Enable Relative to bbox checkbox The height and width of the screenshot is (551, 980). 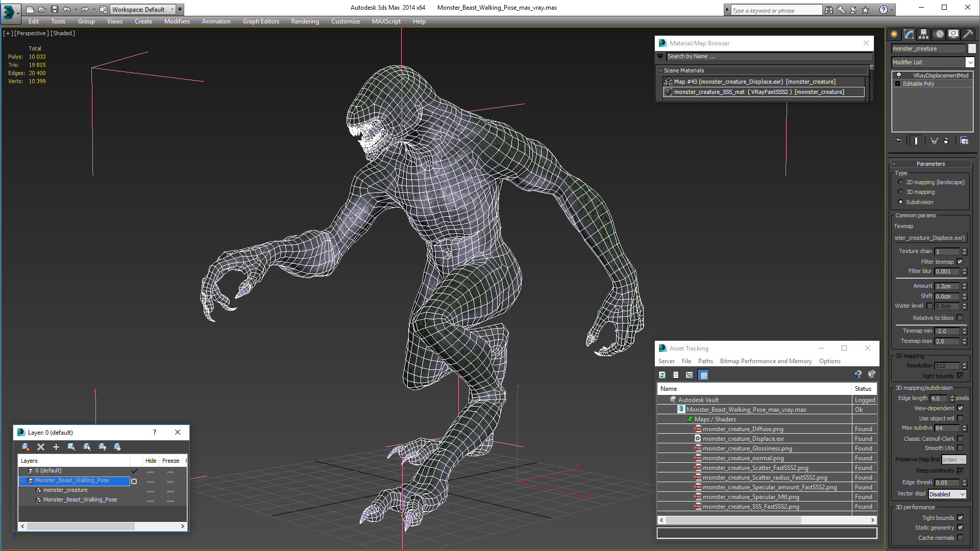pos(960,318)
